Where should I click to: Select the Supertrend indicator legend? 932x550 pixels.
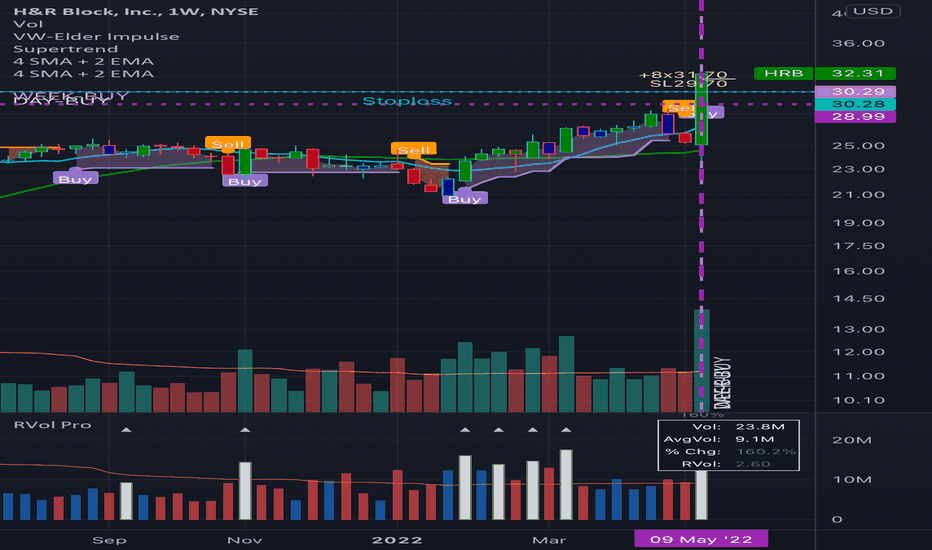[65, 49]
